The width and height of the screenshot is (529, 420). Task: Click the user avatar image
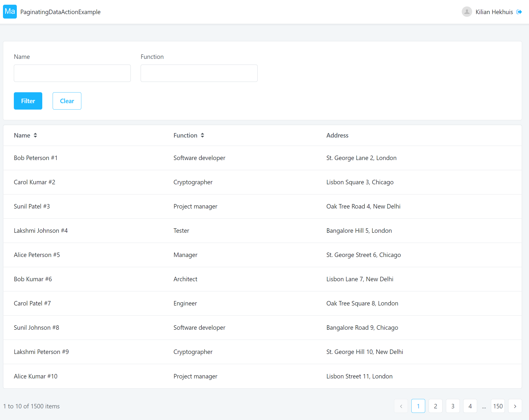click(466, 11)
